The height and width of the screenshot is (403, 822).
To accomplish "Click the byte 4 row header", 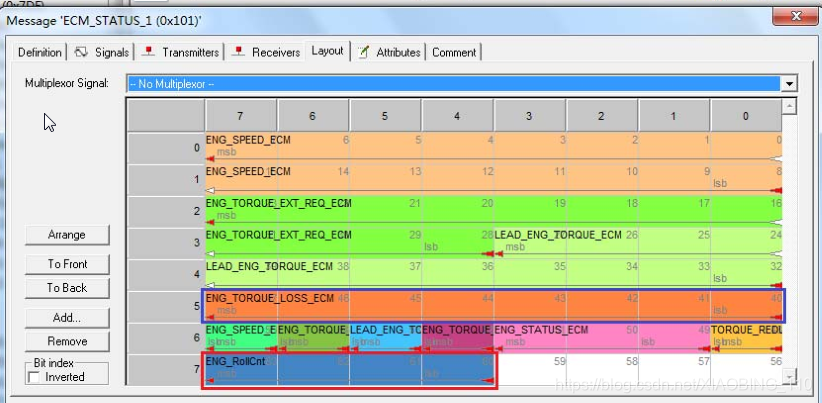I will point(166,275).
